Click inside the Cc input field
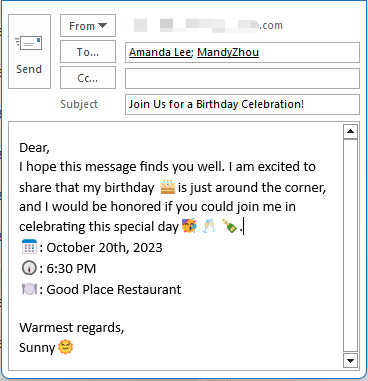Screen dimensions: 368x381 pyautogui.click(x=242, y=78)
